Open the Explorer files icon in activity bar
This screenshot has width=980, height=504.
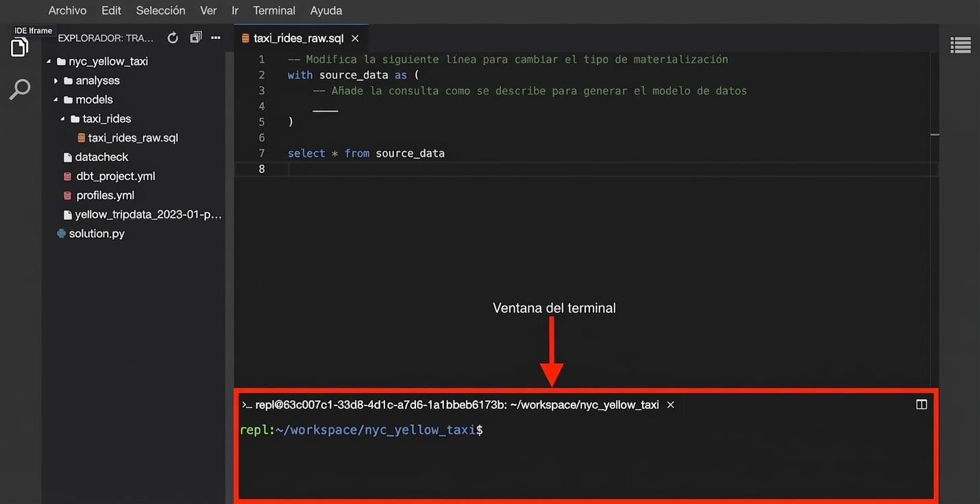coord(19,47)
